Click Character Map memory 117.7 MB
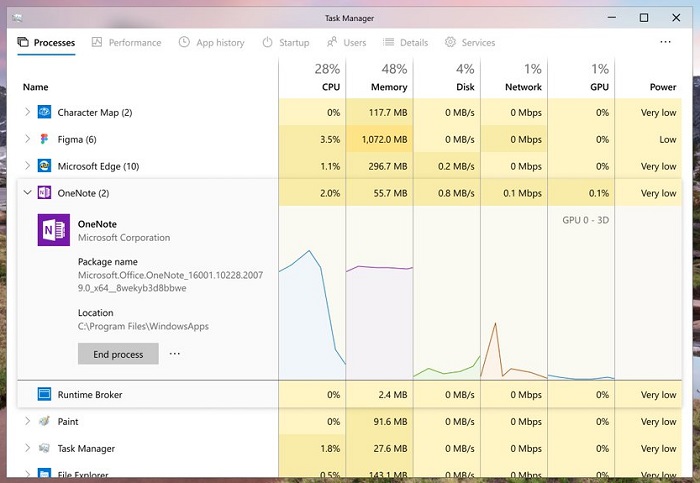This screenshot has width=700, height=483. (x=388, y=112)
